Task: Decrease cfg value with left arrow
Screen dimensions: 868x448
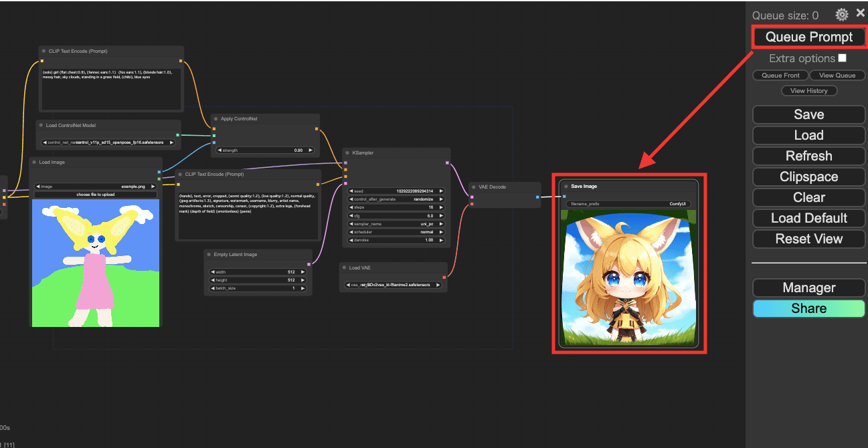Action: [x=351, y=216]
